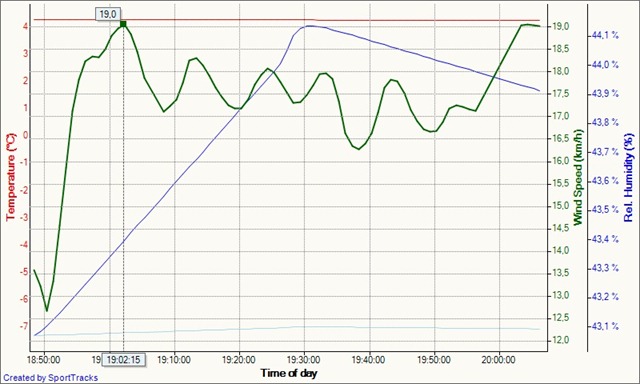Click the Rel. Humidity (%) axis title
The image size is (640, 384).
[x=629, y=178]
